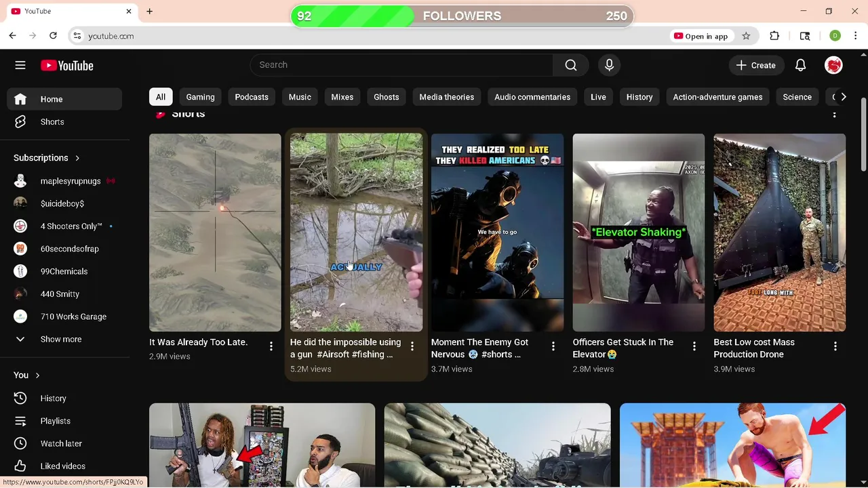This screenshot has width=868, height=488.
Task: Open the browser extensions puzzle icon
Action: (x=774, y=36)
